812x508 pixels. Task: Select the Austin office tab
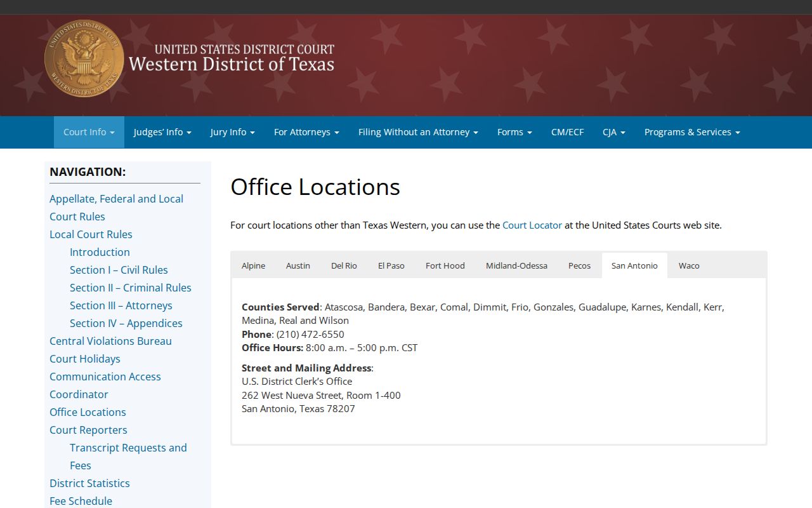[x=298, y=265]
